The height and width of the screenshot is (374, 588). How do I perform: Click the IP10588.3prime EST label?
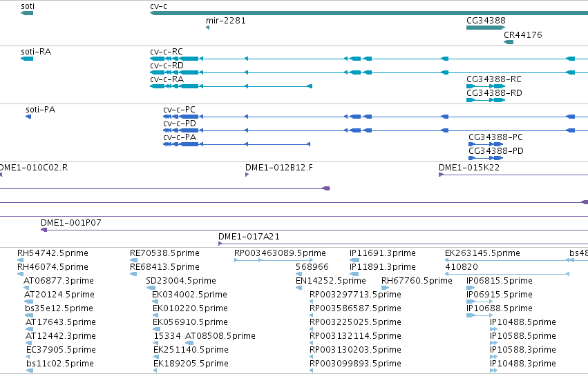(x=523, y=351)
